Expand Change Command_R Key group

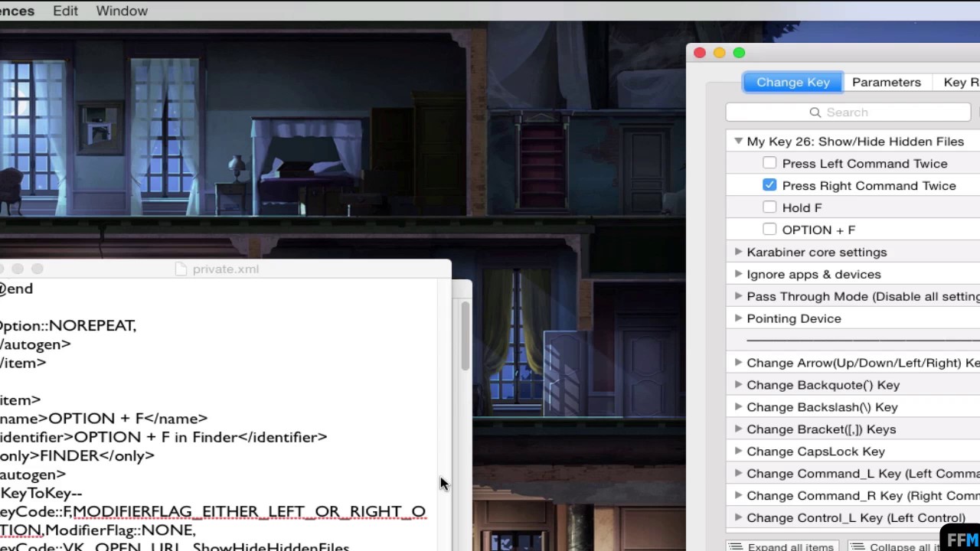tap(738, 496)
